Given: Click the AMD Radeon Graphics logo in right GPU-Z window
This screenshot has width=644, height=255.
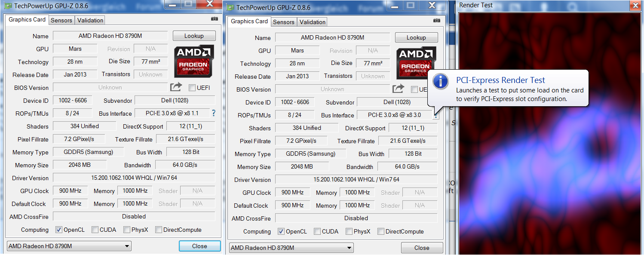Looking at the screenshot, I should (416, 64).
